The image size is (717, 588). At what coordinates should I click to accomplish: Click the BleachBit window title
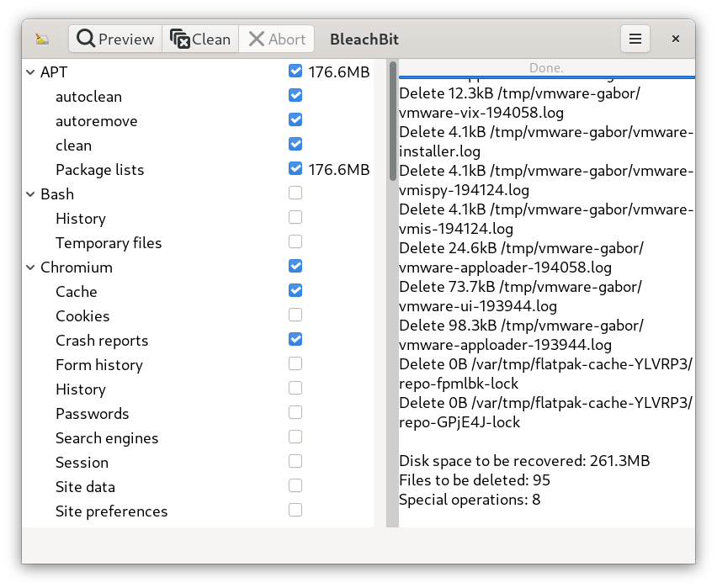(x=364, y=40)
